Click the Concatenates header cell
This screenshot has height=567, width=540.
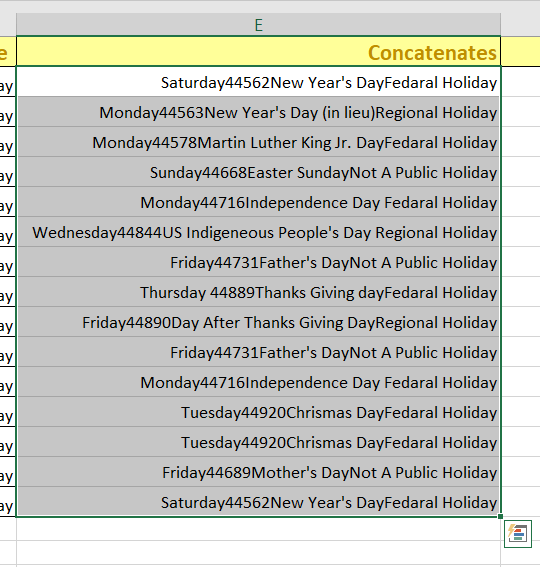tap(259, 51)
